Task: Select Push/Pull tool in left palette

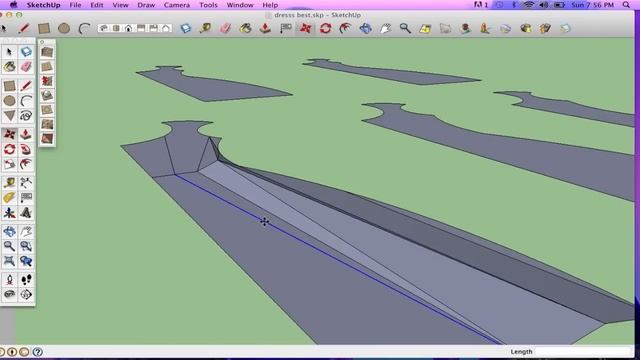Action: click(26, 134)
